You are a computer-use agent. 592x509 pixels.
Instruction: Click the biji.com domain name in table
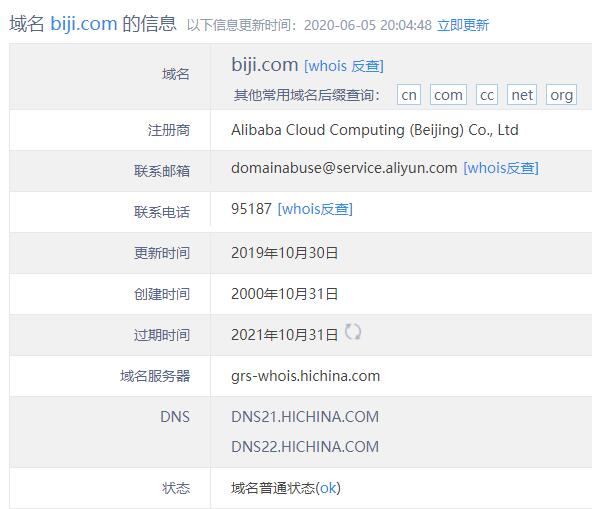[x=265, y=65]
